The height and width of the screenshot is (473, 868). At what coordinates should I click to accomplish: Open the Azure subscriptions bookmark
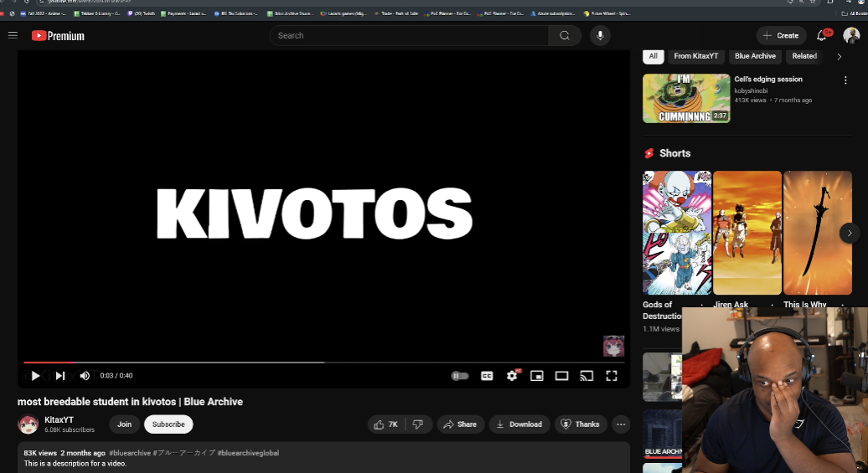point(552,13)
